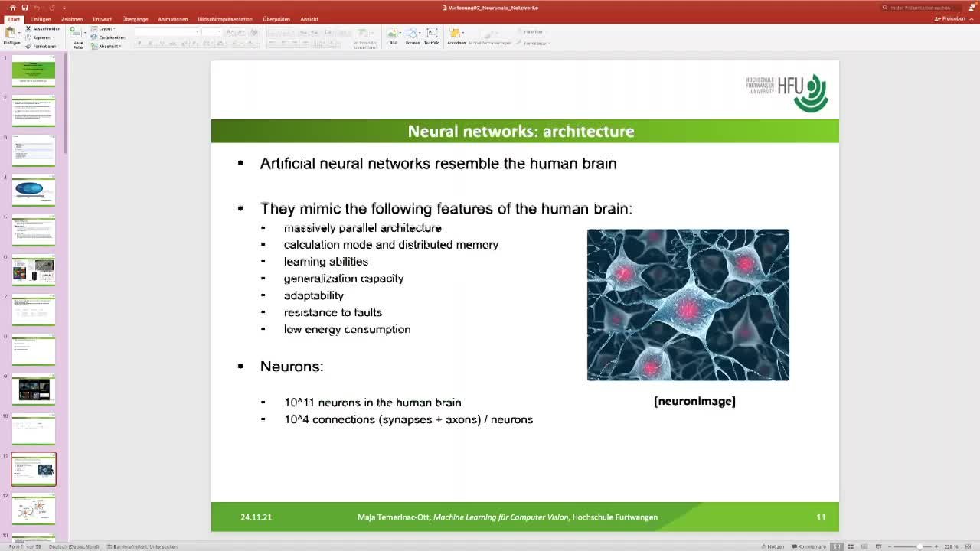Select slide 7 thumbnail

(33, 309)
